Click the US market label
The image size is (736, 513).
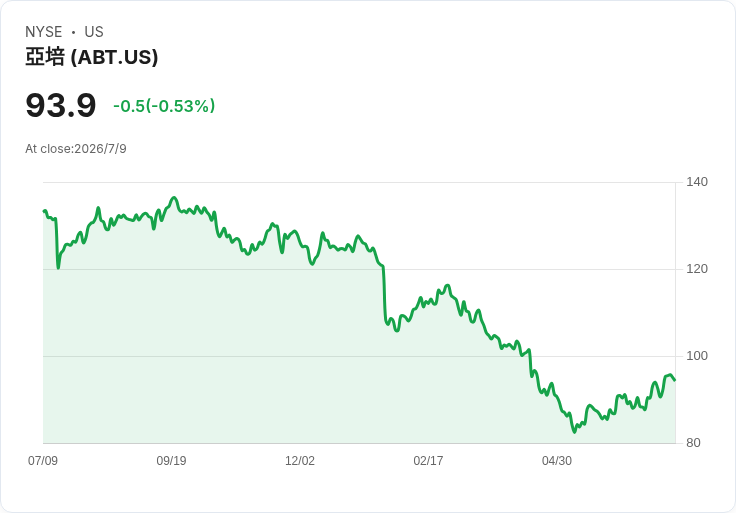pyautogui.click(x=94, y=32)
